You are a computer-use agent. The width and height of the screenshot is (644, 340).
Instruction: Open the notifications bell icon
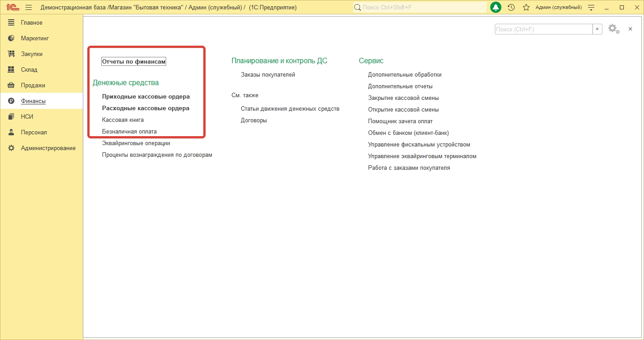coord(496,8)
